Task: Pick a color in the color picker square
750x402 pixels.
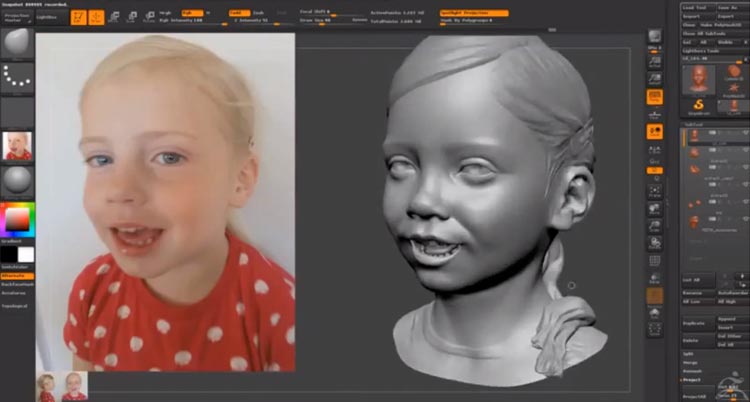Action: click(x=18, y=220)
